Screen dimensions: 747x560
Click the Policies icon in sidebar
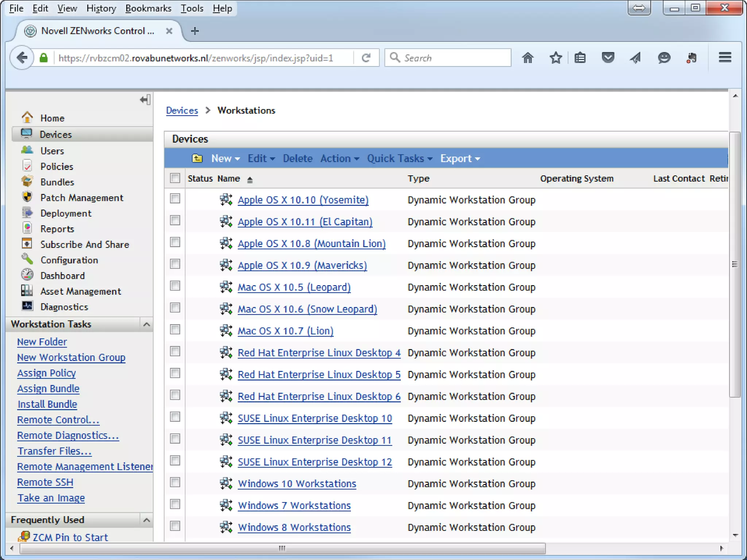point(27,166)
